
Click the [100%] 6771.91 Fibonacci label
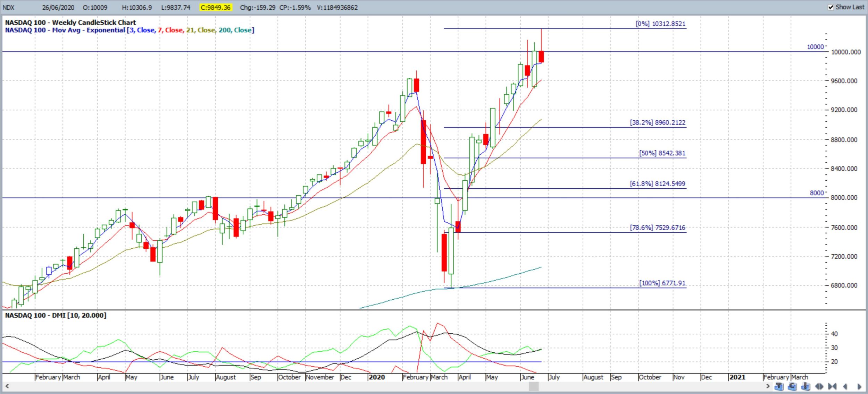pos(662,283)
